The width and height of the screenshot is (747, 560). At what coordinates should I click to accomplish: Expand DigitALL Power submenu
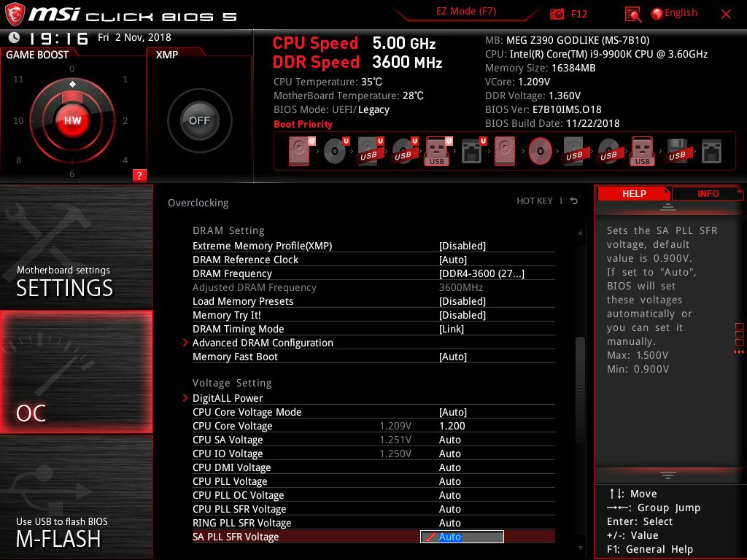[228, 398]
